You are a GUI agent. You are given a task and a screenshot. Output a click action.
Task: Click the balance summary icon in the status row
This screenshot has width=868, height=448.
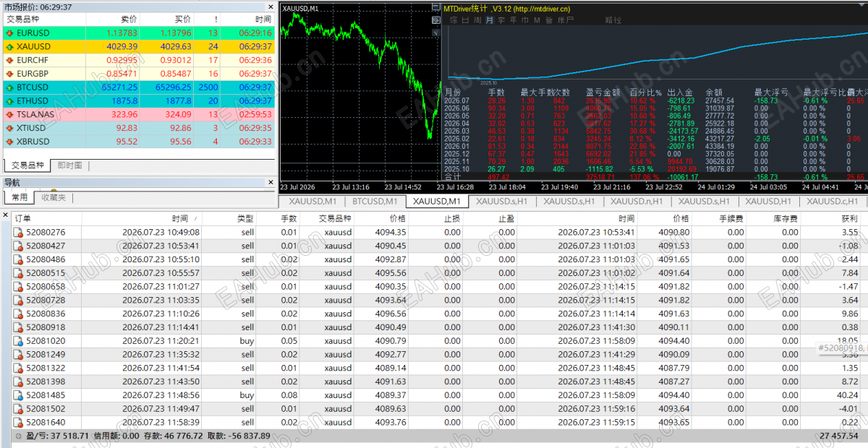(x=18, y=436)
